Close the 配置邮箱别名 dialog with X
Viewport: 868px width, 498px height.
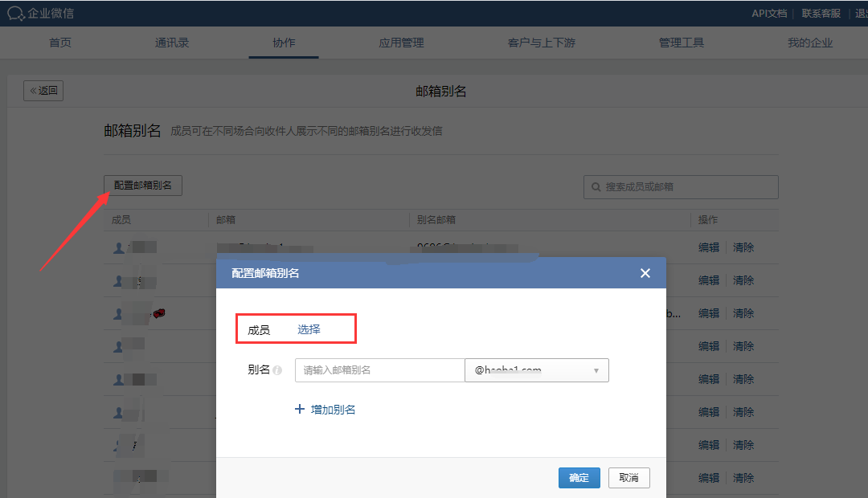coord(645,273)
